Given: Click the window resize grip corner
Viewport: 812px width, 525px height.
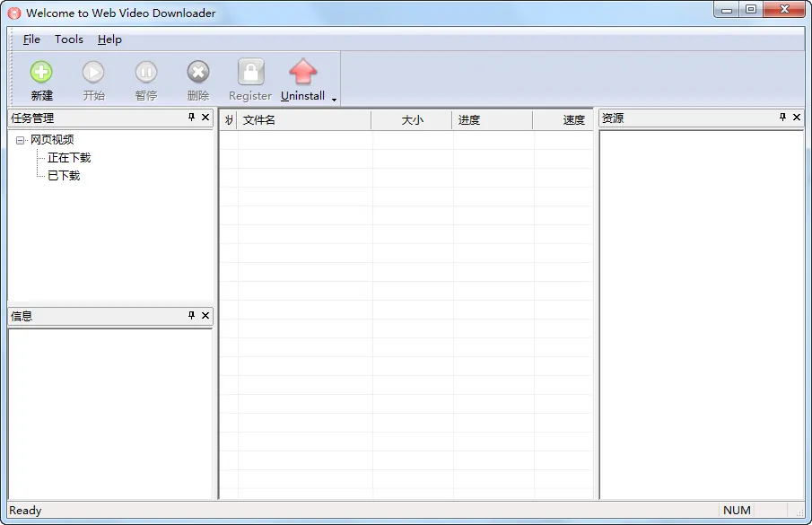Looking at the screenshot, I should pos(800,512).
